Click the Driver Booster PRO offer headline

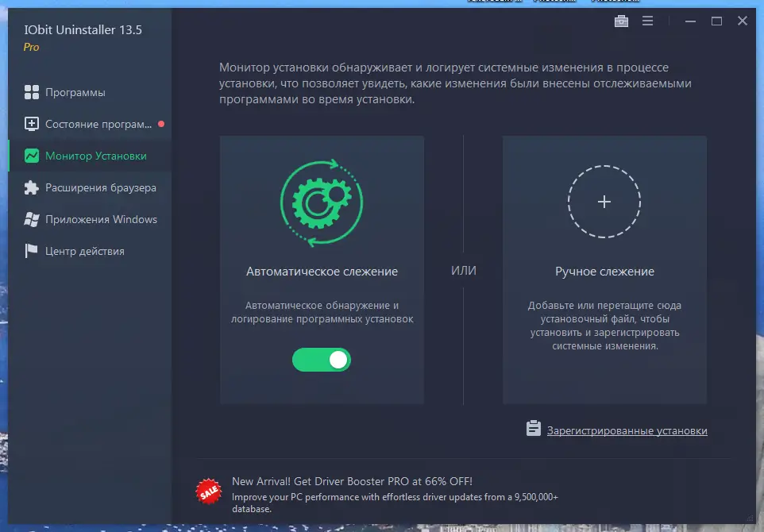[x=353, y=481]
